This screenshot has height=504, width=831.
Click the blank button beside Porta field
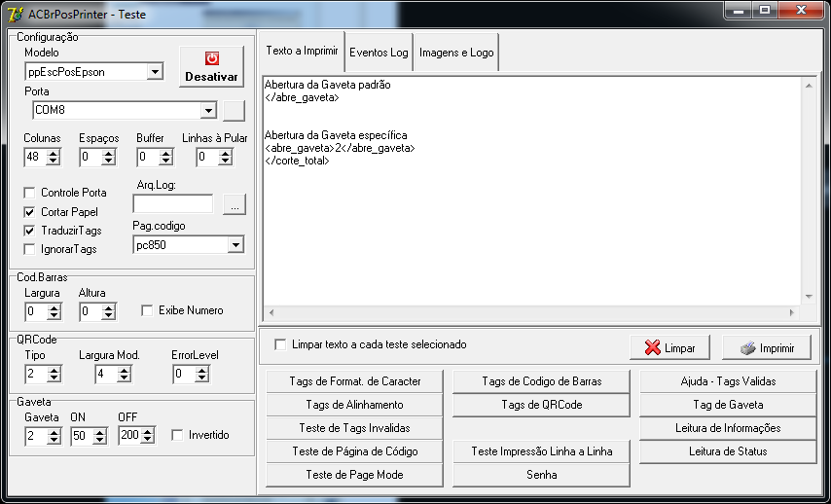point(234,111)
